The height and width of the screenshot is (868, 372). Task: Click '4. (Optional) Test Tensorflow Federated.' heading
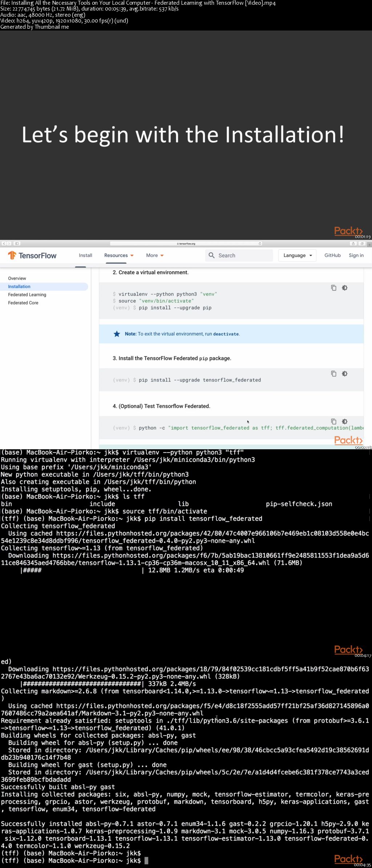161,406
